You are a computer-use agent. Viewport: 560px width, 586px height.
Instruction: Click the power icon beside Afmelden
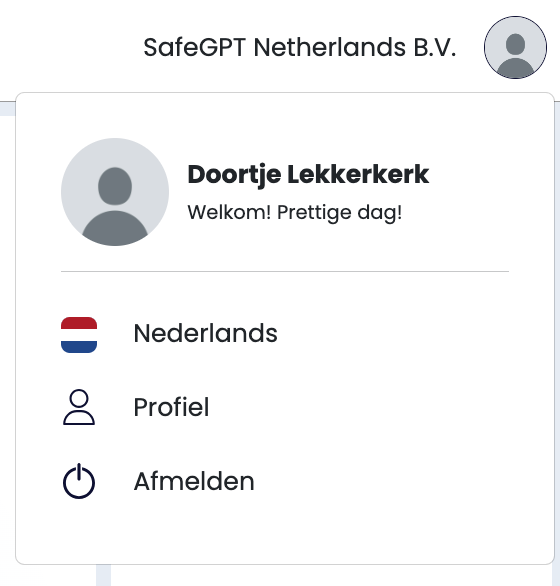(79, 481)
